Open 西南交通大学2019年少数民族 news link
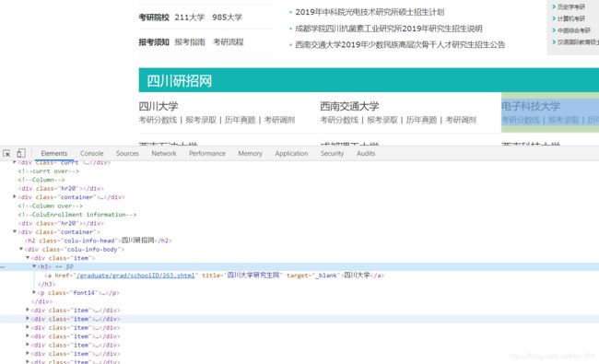This screenshot has height=364, width=599. [x=400, y=44]
